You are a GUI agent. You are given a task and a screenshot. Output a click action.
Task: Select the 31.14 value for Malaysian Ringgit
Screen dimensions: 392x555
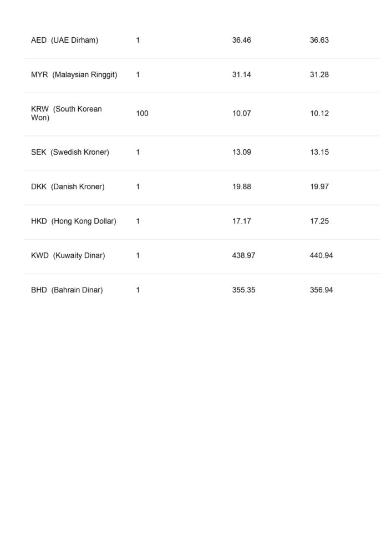(242, 75)
